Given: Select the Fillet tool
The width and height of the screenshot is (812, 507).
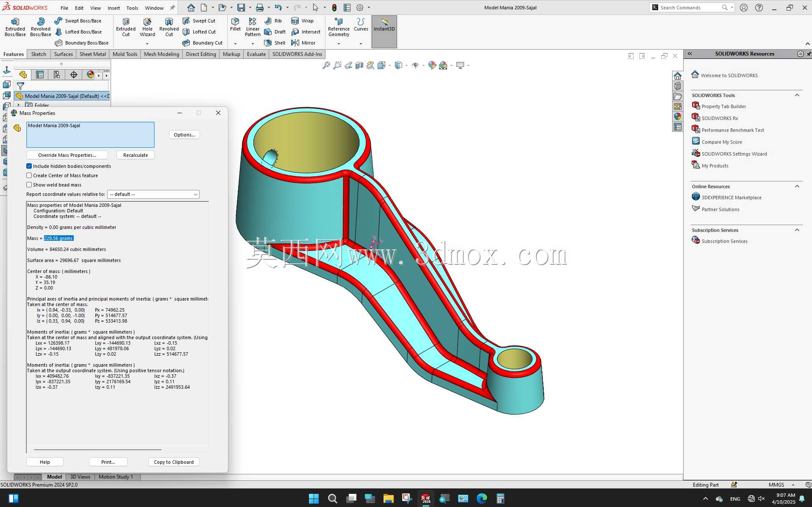Looking at the screenshot, I should (235, 25).
